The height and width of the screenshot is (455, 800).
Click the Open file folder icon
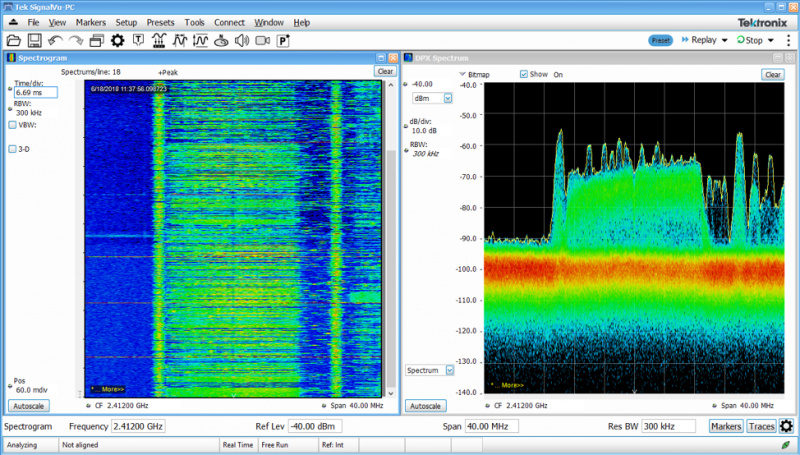point(13,41)
